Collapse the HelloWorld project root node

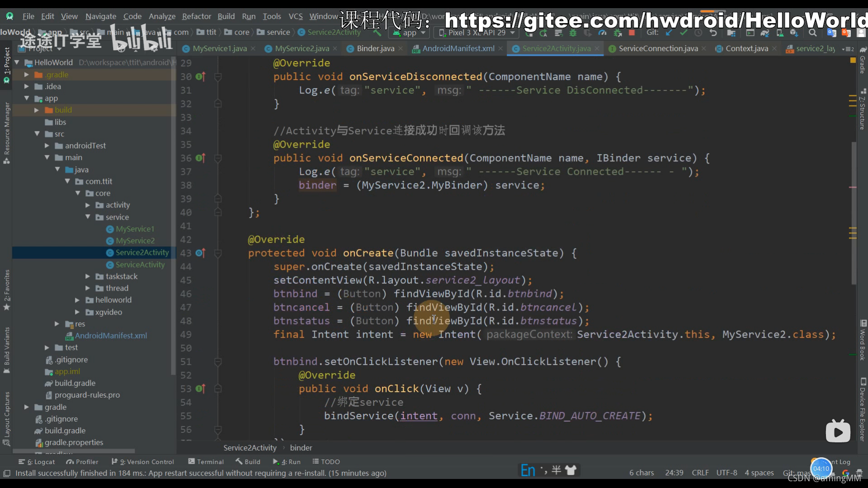[x=17, y=62]
